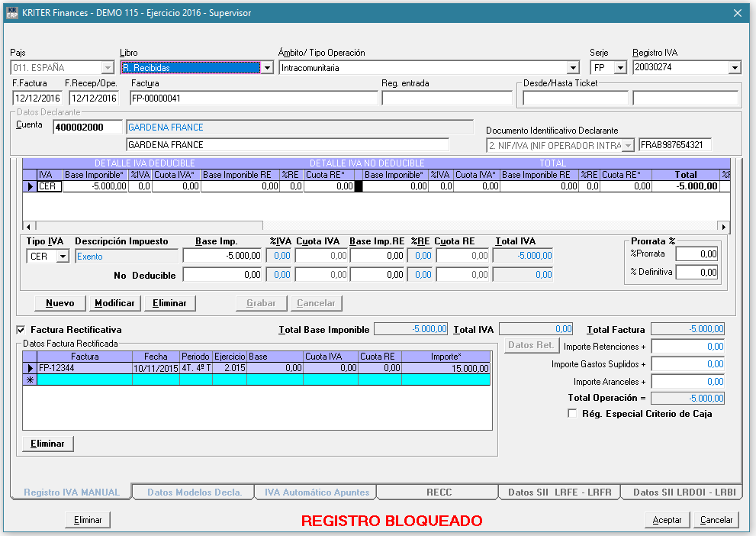
Task: Click Cancelar at bottom right
Action: pyautogui.click(x=716, y=520)
